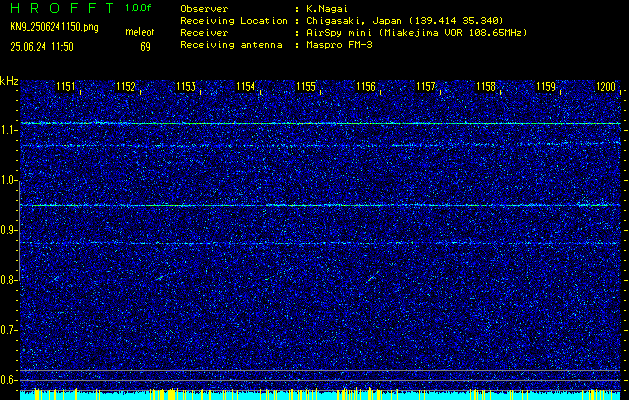Click the date stamp 25.06.24 11:50
This screenshot has height=400, width=629.
click(42, 47)
